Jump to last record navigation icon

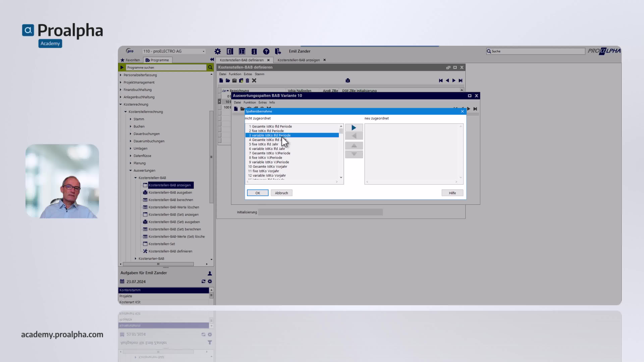460,80
